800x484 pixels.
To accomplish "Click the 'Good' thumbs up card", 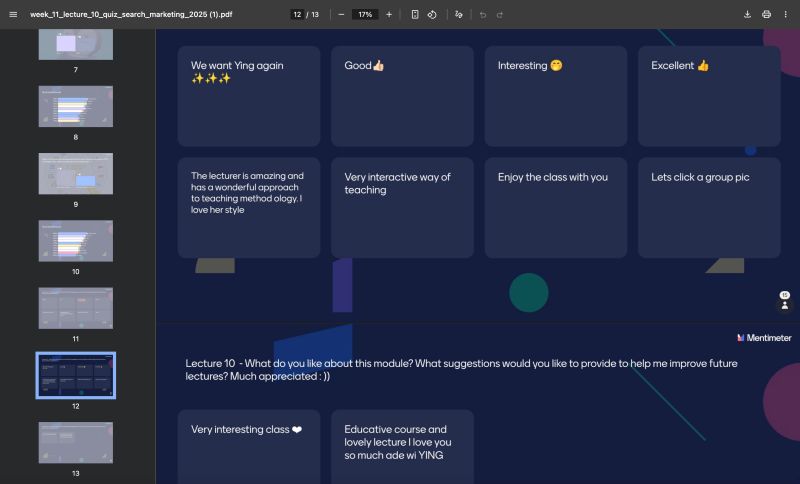I will coord(403,96).
